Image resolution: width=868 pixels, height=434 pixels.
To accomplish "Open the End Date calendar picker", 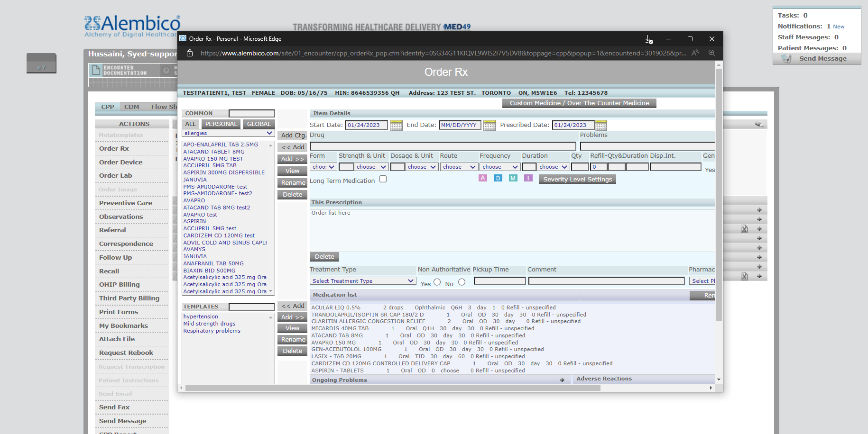I will click(489, 125).
